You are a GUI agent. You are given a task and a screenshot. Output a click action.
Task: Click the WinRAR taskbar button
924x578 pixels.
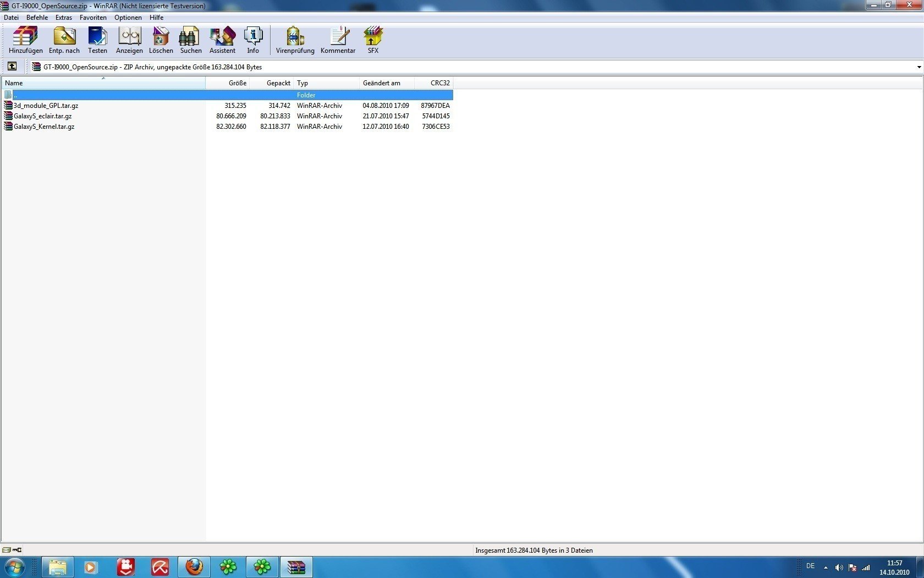296,567
